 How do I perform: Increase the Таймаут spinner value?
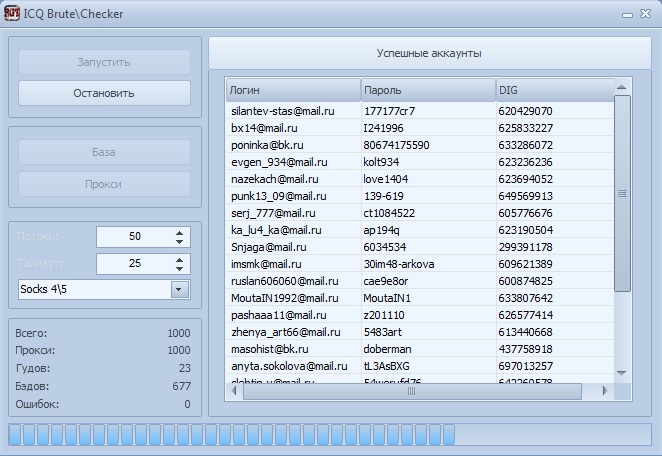(180, 260)
